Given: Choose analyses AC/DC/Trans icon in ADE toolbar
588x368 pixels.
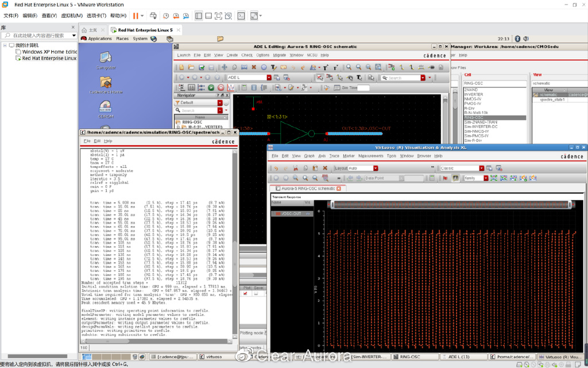Looking at the screenshot, I should tap(181, 87).
